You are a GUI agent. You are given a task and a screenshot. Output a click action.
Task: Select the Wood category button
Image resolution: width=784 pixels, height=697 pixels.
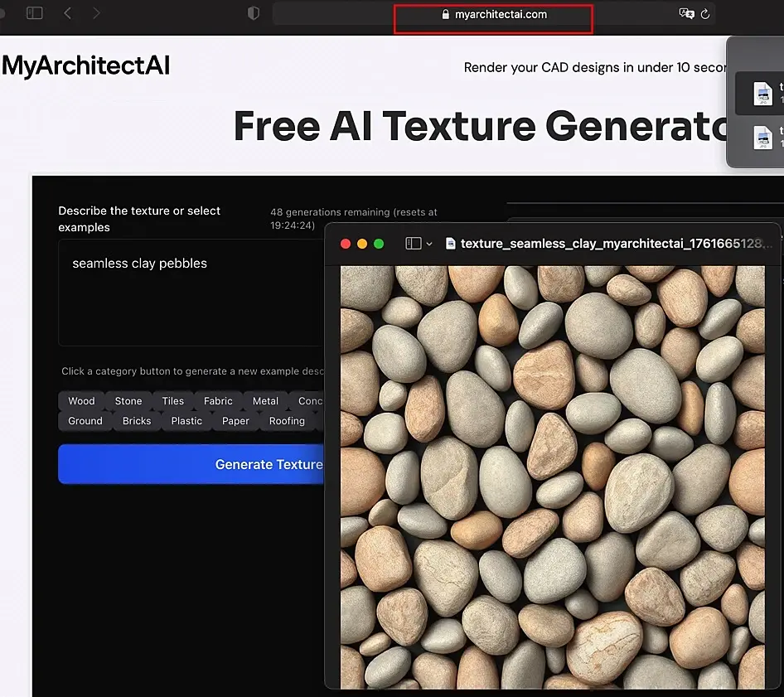tap(81, 400)
